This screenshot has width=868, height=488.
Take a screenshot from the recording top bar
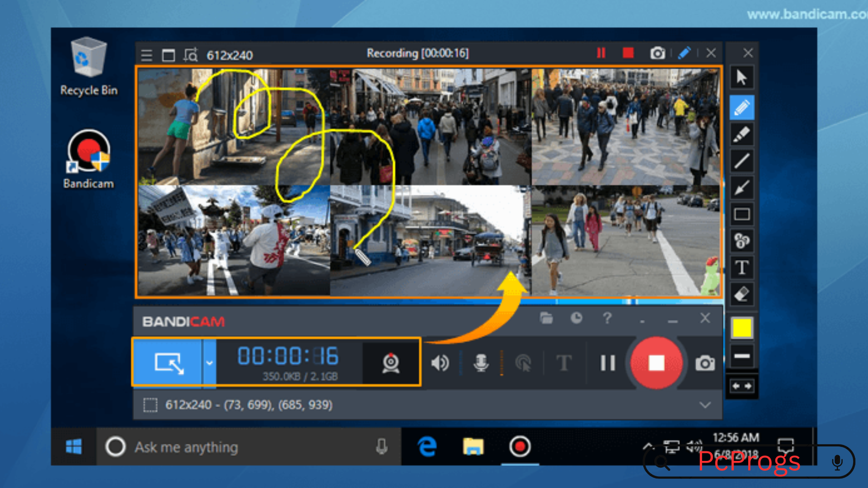point(658,53)
